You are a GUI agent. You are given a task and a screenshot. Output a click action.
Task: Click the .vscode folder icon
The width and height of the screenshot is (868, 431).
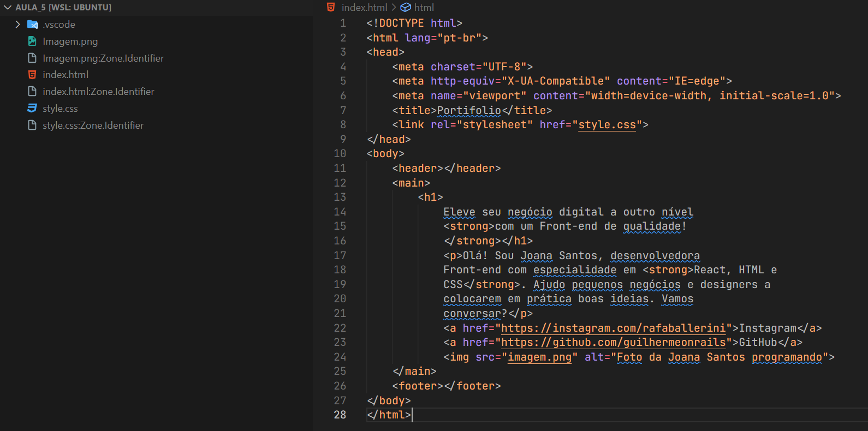pyautogui.click(x=33, y=25)
